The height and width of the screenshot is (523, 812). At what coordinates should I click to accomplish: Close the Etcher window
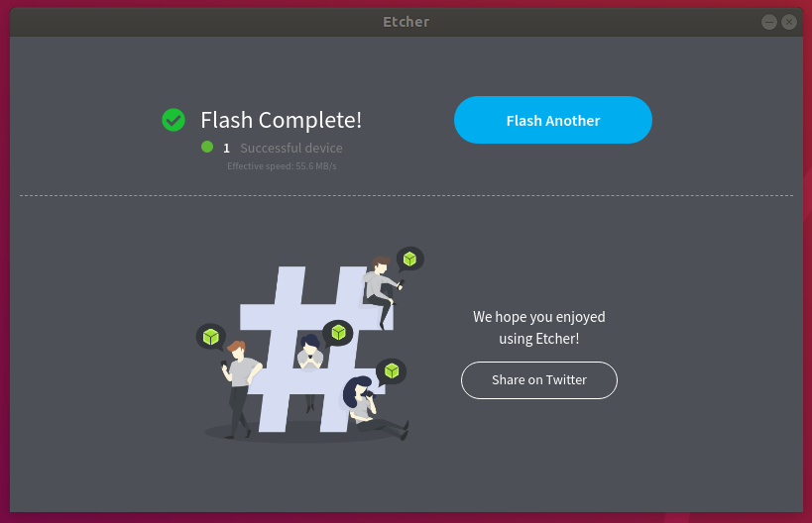pos(788,22)
